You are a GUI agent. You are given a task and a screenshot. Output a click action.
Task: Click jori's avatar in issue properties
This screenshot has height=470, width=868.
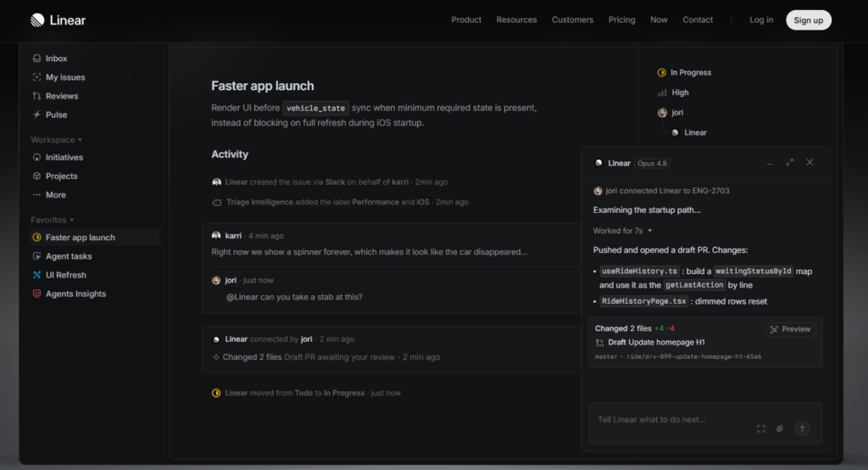(662, 113)
